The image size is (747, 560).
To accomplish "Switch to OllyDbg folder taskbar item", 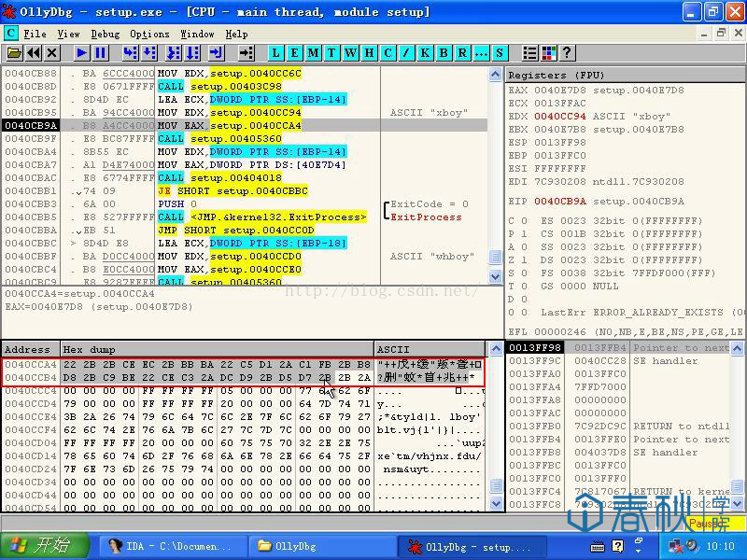I will (321, 546).
